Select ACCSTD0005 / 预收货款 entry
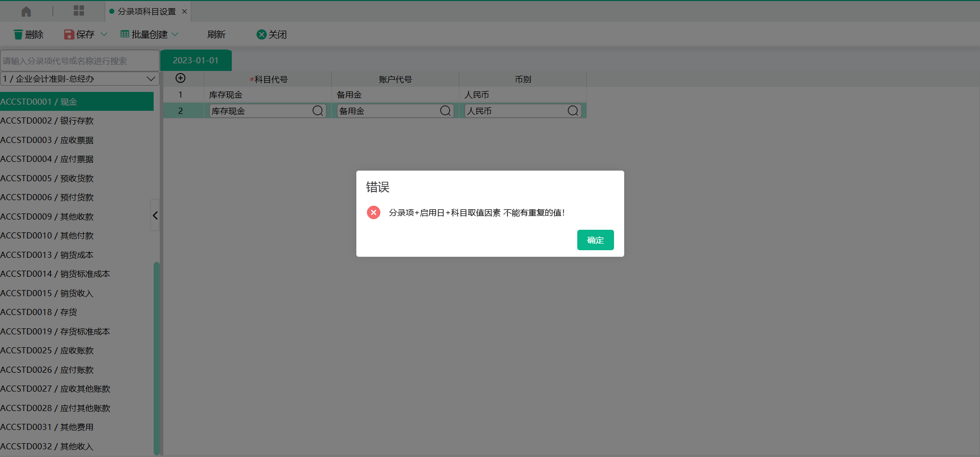The image size is (980, 457). 77,178
